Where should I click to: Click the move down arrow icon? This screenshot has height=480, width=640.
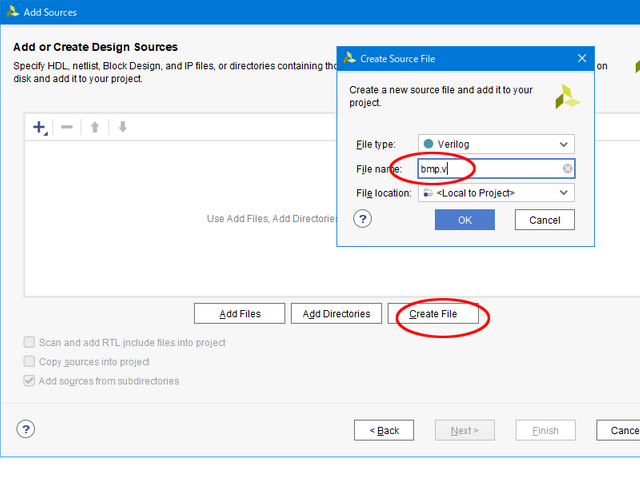point(122,127)
